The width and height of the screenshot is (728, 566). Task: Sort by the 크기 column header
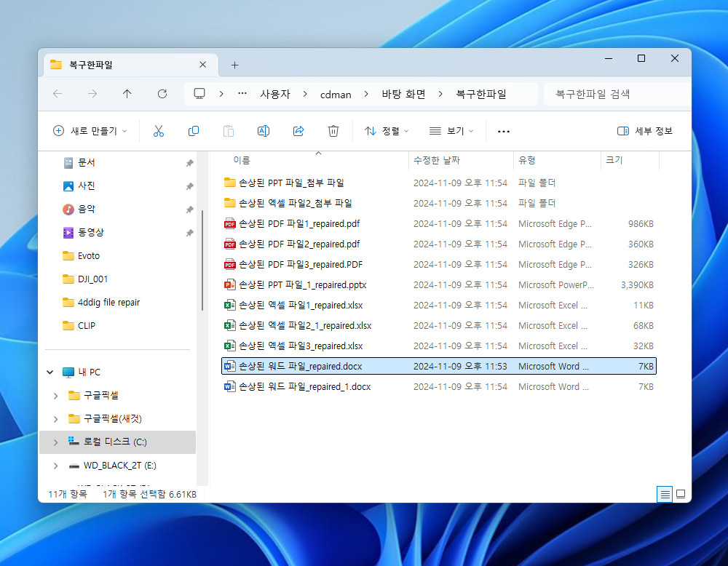click(x=614, y=160)
